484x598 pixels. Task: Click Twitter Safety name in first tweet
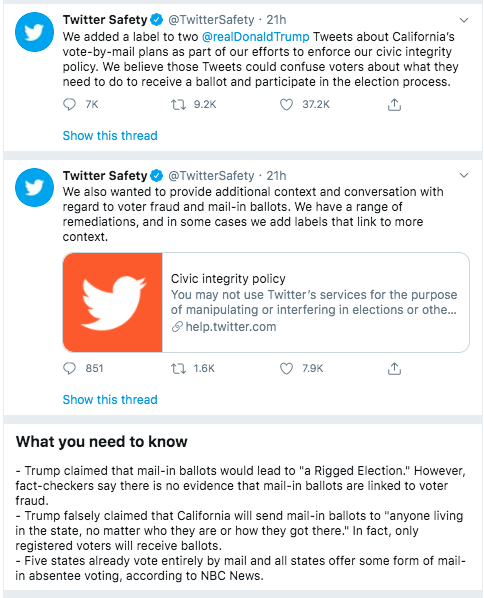105,19
